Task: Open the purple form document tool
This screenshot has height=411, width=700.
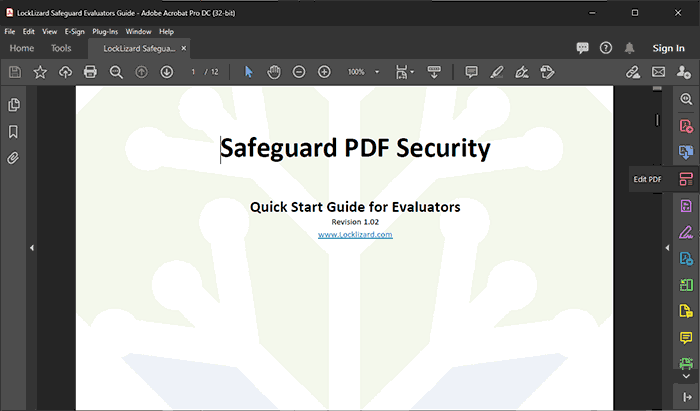Action: [686, 206]
